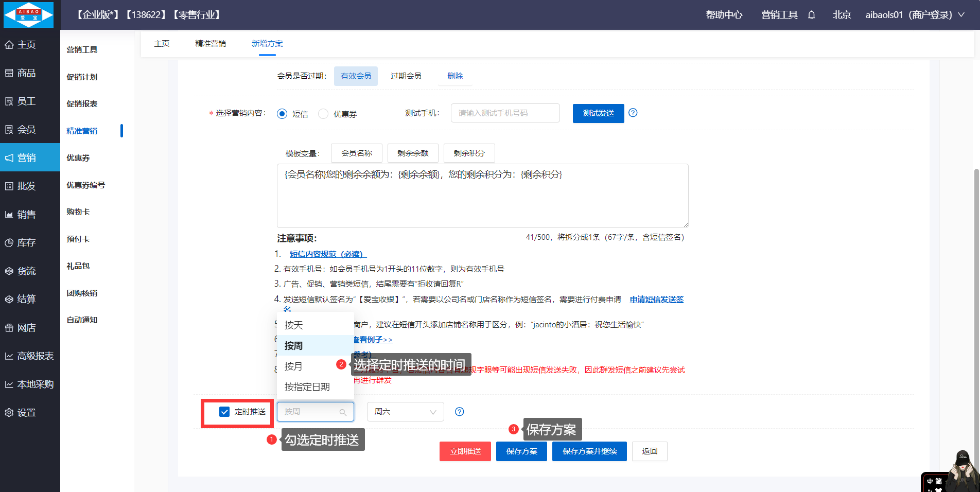Viewport: 980px width, 492px height.
Task: Select the 优惠券 radio button
Action: coord(323,114)
